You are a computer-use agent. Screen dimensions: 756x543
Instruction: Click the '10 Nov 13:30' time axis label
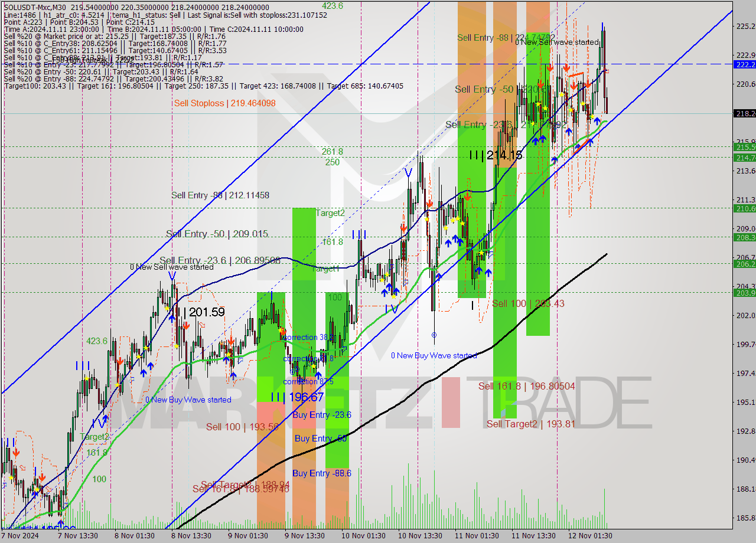click(x=419, y=536)
